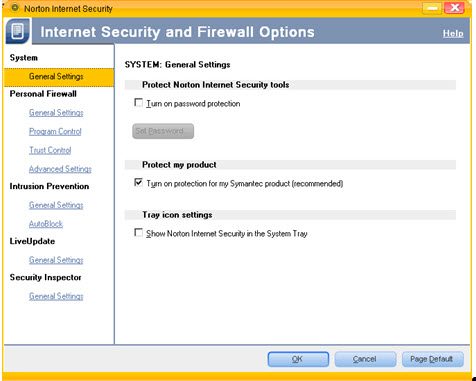Uncheck protection for my Symantec product

[138, 182]
